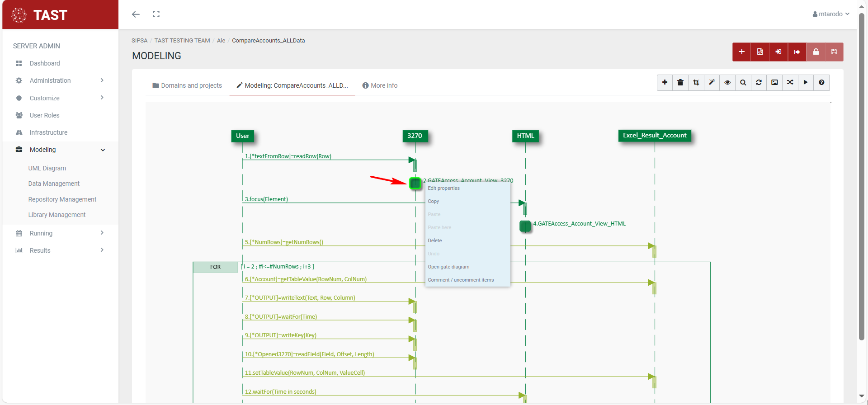Viewport: 868px width, 405px height.
Task: Select the crop tool icon
Action: 696,83
